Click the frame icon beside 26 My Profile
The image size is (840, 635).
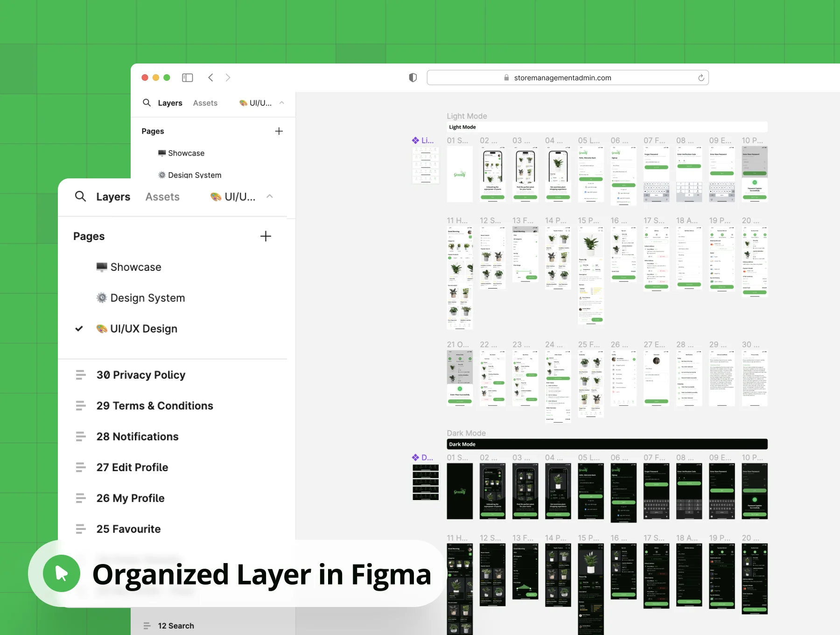pyautogui.click(x=81, y=498)
